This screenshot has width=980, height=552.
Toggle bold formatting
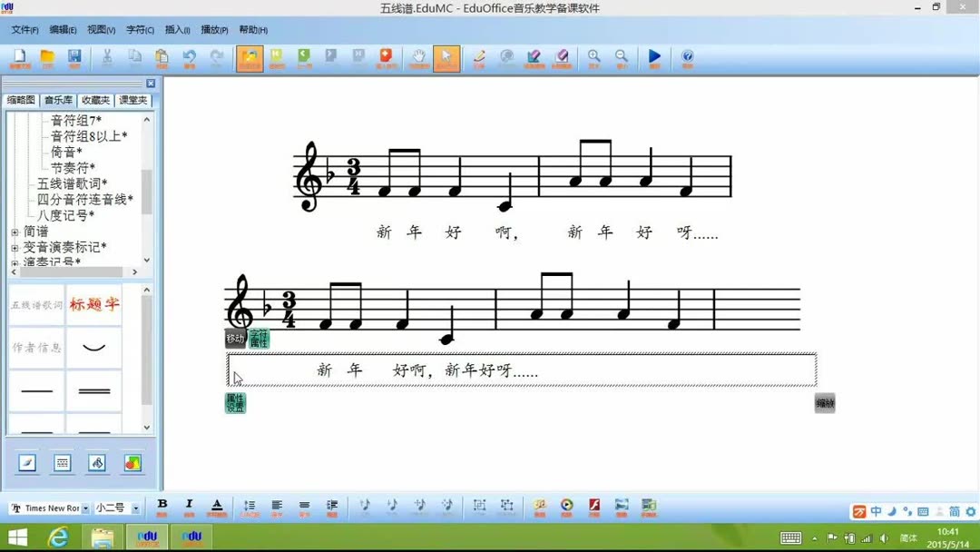(x=162, y=507)
